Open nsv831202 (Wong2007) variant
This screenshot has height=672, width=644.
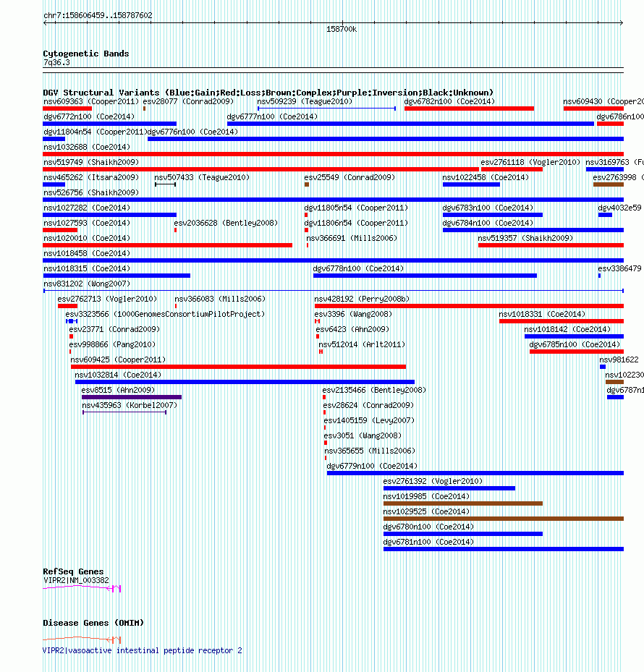(x=87, y=284)
